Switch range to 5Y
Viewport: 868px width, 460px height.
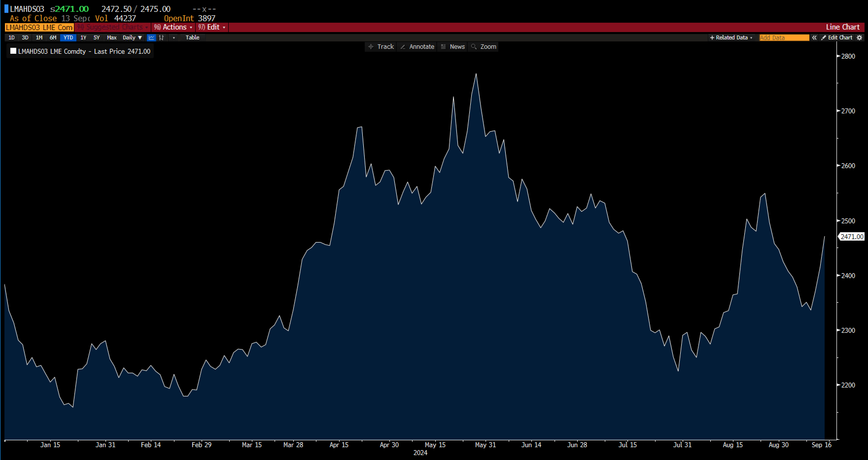pyautogui.click(x=97, y=38)
